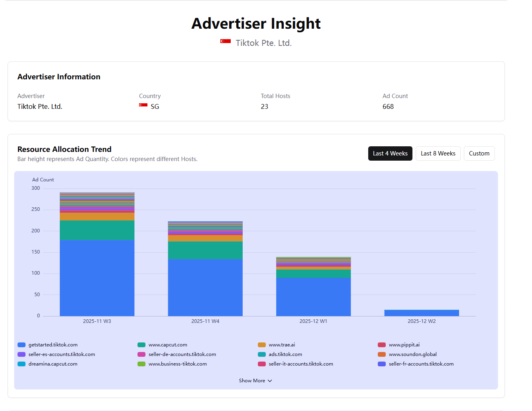
Task: Open the Custom date range option
Action: coord(479,153)
